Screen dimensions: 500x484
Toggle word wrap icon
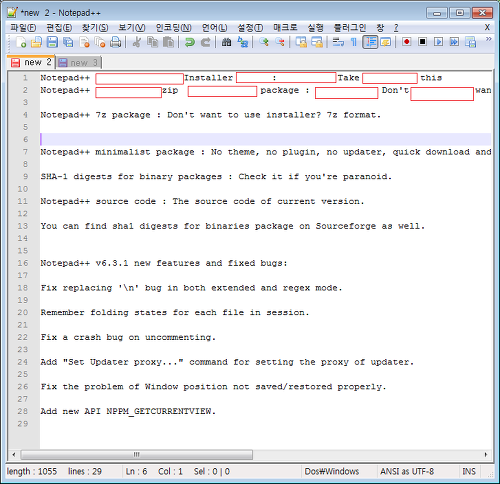pos(338,42)
